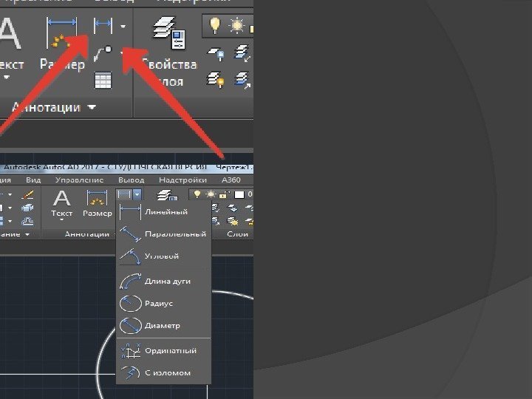This screenshot has width=532, height=399.
Task: Click the layer stack with sun icon right of the menu
Action: click(233, 221)
